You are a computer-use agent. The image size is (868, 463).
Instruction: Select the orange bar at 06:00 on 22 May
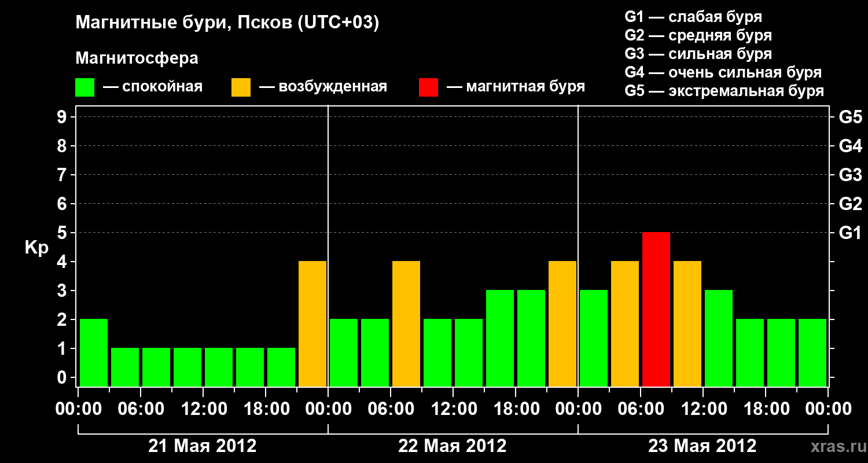coord(406,324)
